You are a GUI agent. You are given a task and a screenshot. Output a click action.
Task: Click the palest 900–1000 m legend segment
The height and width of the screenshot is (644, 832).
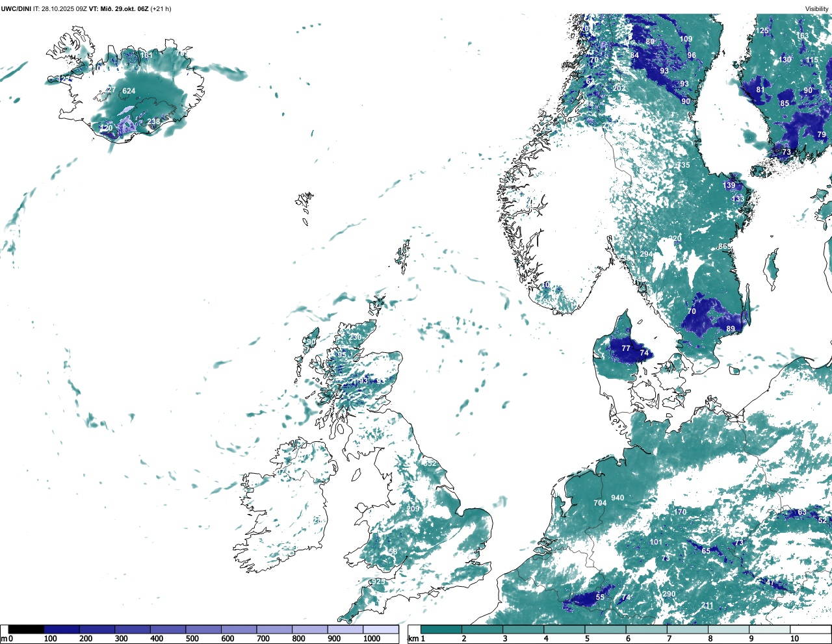click(345, 629)
